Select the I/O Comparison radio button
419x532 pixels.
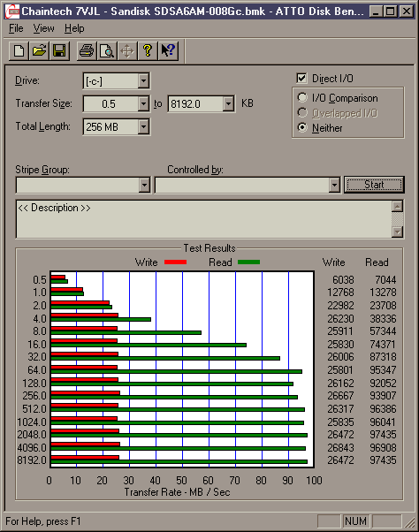coord(302,98)
